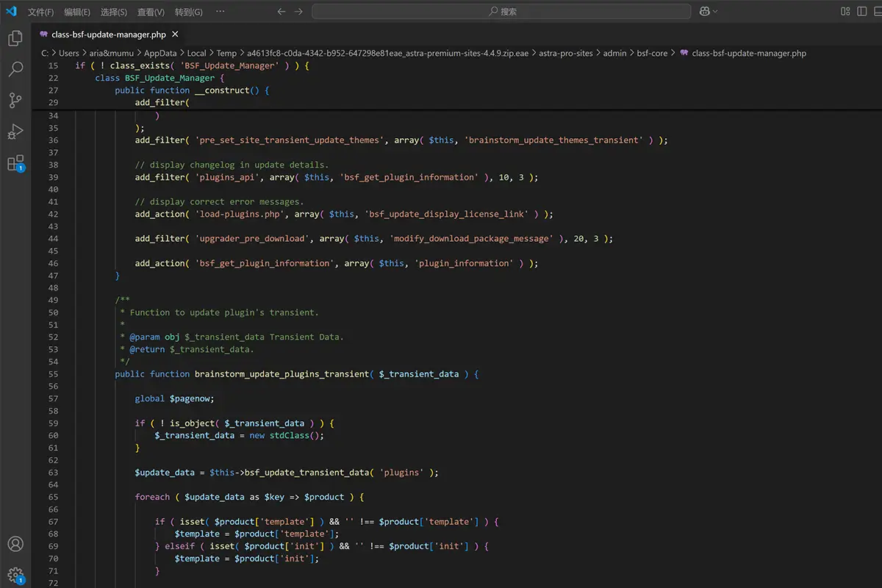Open Copilot chat icon in title bar
Viewport: 882px width, 588px height.
(x=705, y=12)
